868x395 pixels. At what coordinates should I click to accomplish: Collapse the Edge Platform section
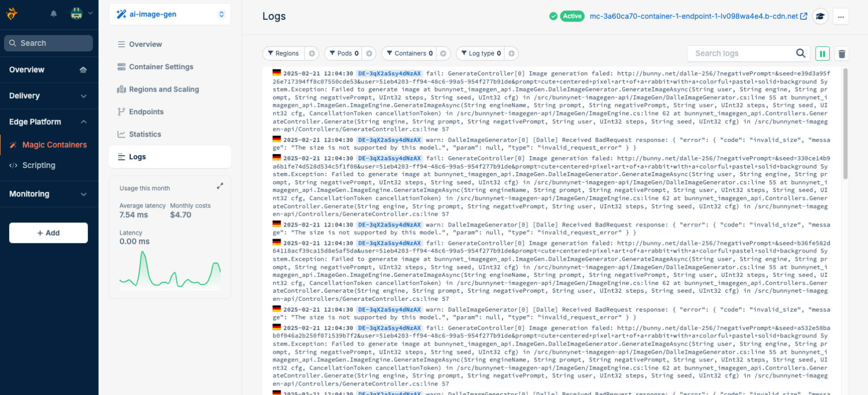point(48,122)
